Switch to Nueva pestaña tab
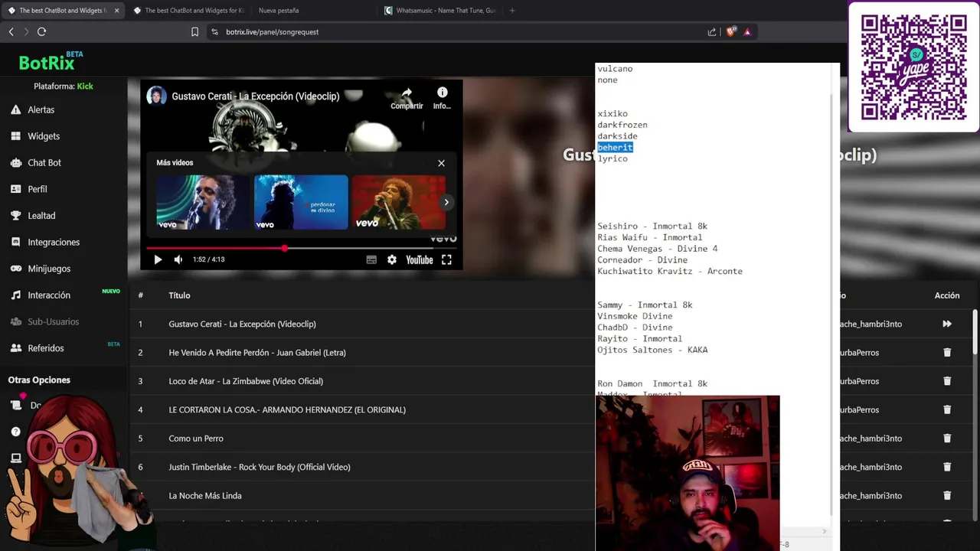 [x=279, y=11]
